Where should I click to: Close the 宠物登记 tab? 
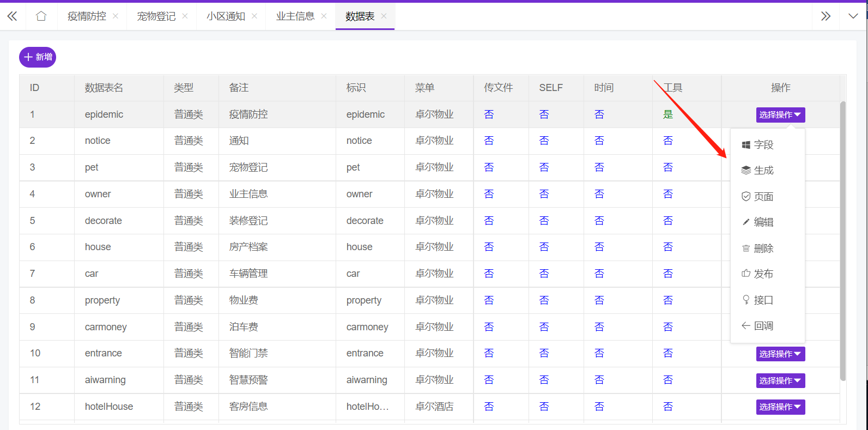(185, 16)
